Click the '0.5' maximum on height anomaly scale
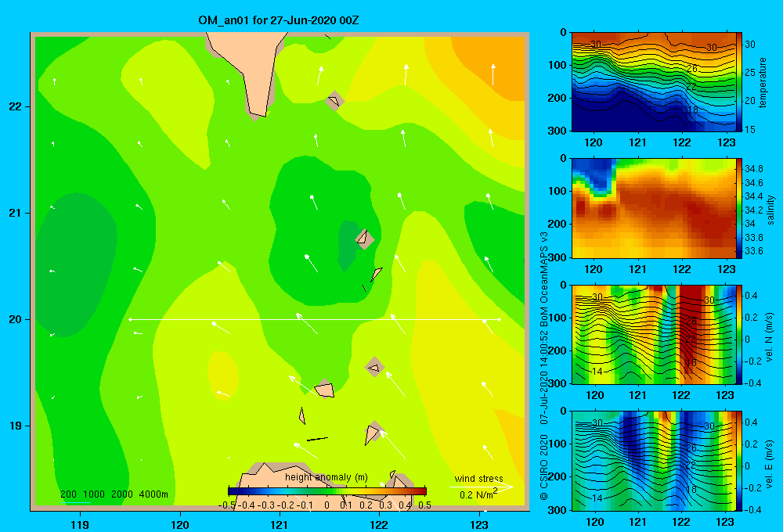The image size is (783, 532). point(425,505)
